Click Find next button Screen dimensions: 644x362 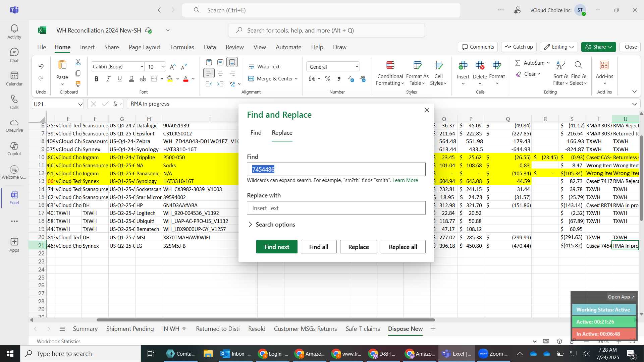pos(277,247)
